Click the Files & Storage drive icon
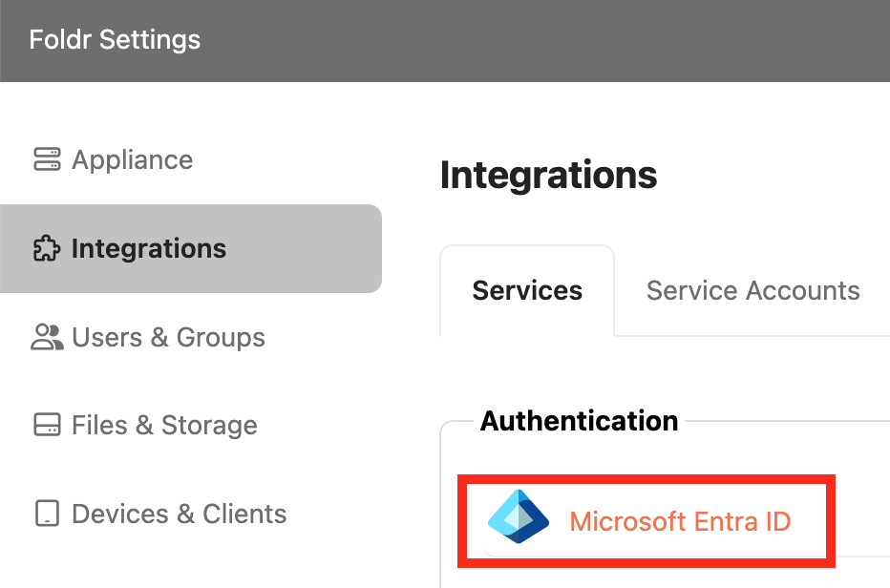The image size is (890, 588). coord(46,425)
